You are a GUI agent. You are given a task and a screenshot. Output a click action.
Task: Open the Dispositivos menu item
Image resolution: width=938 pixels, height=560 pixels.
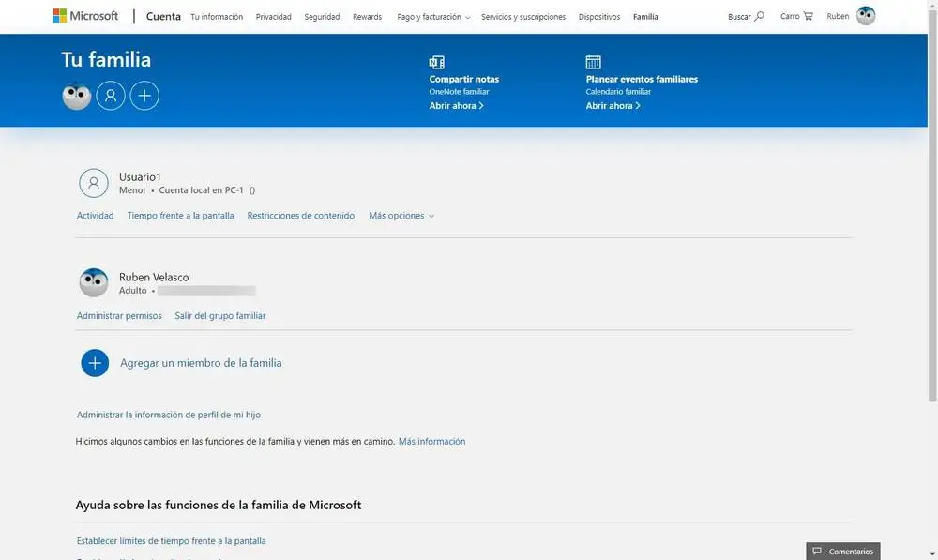[x=599, y=17]
